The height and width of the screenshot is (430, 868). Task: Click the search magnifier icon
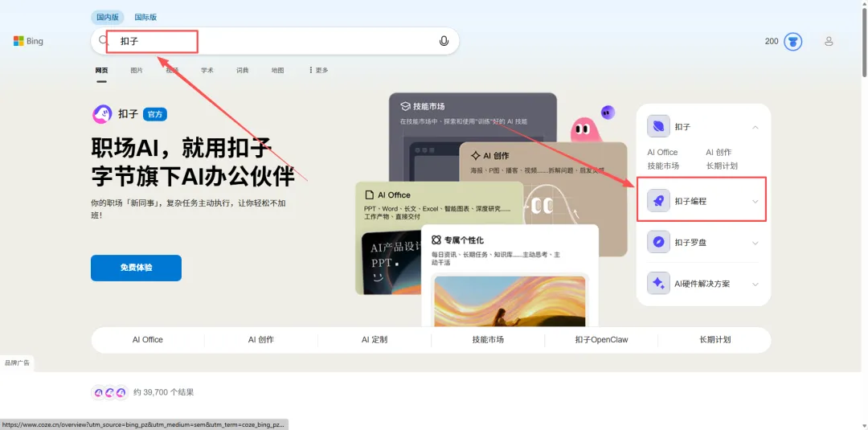click(103, 40)
